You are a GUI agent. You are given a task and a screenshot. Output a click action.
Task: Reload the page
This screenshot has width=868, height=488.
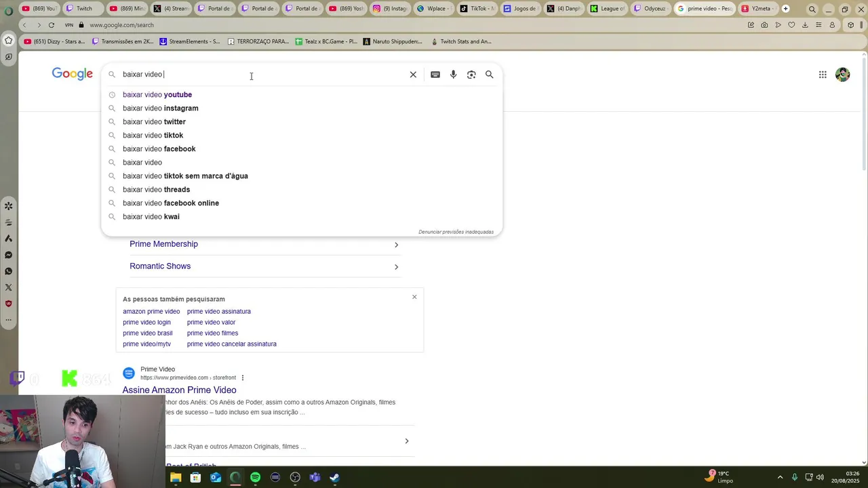pyautogui.click(x=51, y=25)
